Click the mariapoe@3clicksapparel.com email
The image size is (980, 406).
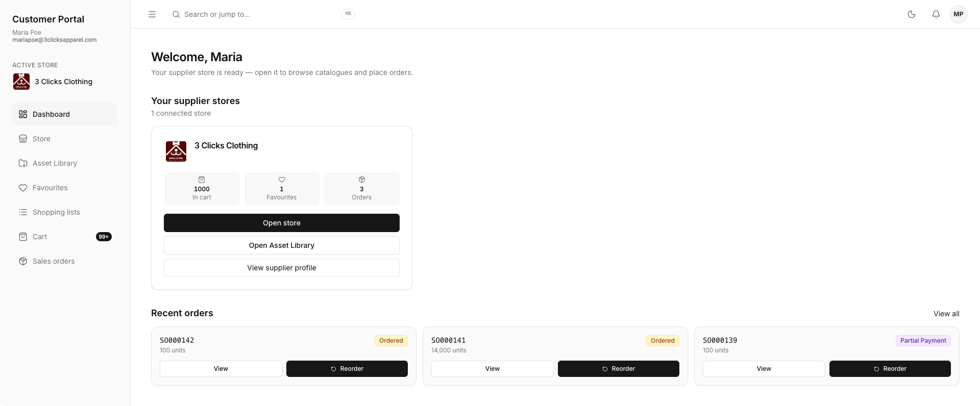tap(55, 40)
